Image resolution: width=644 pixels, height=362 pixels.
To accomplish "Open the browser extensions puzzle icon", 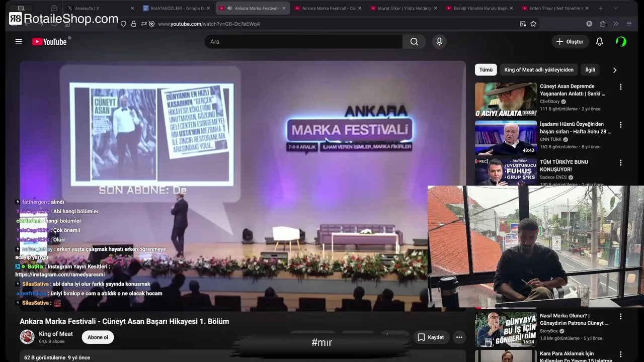I will (603, 24).
